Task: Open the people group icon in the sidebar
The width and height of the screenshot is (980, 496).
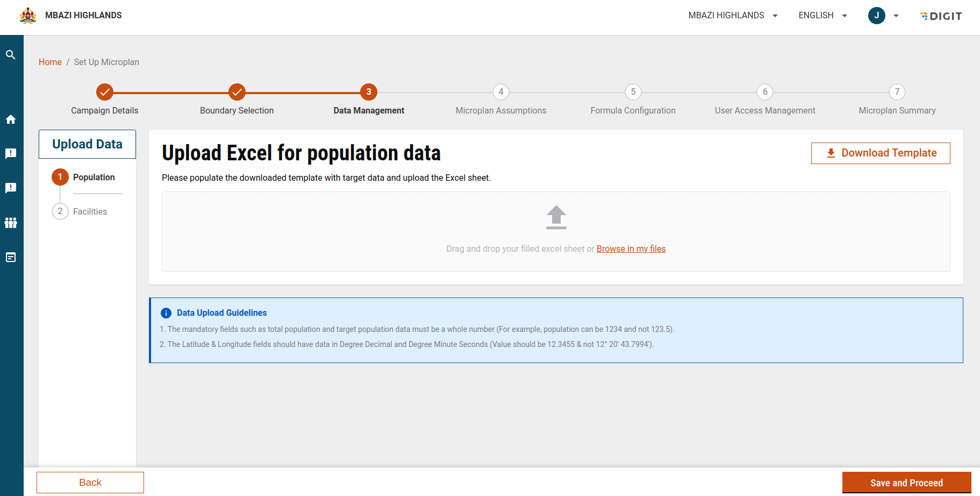Action: (x=11, y=223)
